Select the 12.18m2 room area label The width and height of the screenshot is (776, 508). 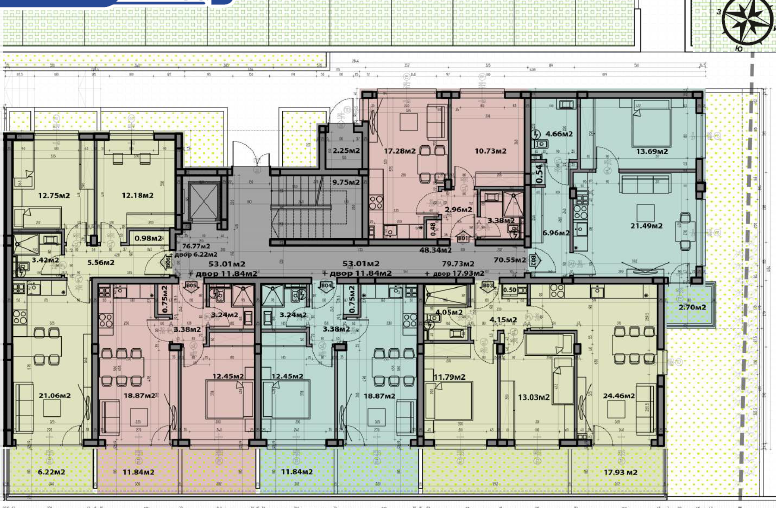click(x=136, y=195)
